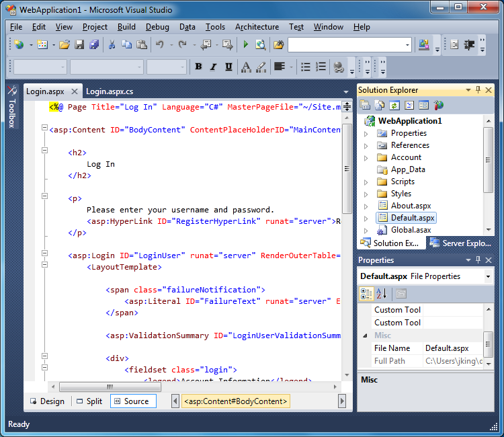Image resolution: width=504 pixels, height=437 pixels.
Task: Select the Source view button
Action: click(133, 401)
